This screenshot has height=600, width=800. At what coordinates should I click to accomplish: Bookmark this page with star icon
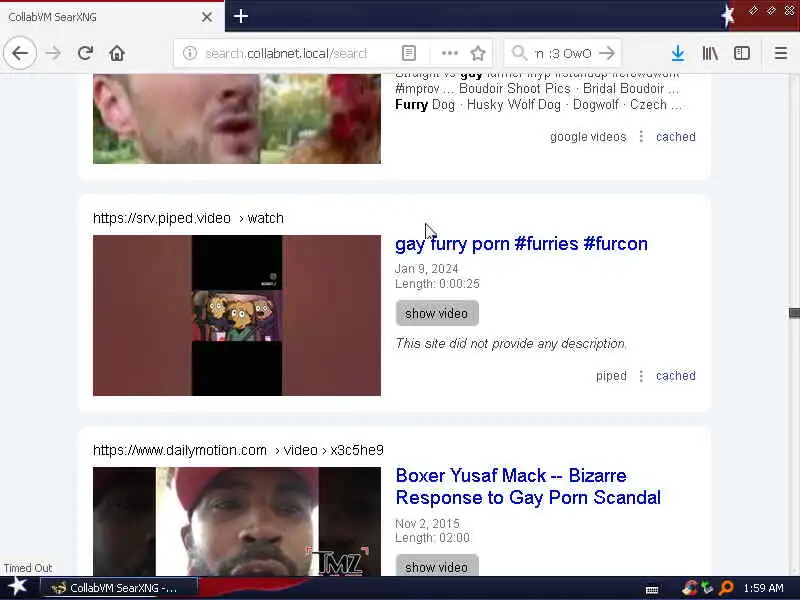tap(478, 53)
